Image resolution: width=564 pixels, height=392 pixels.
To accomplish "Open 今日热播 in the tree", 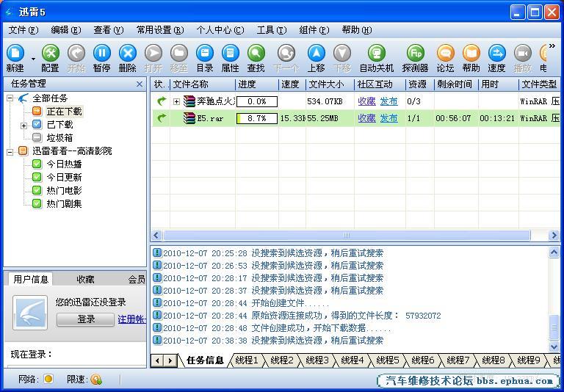I will pos(64,164).
